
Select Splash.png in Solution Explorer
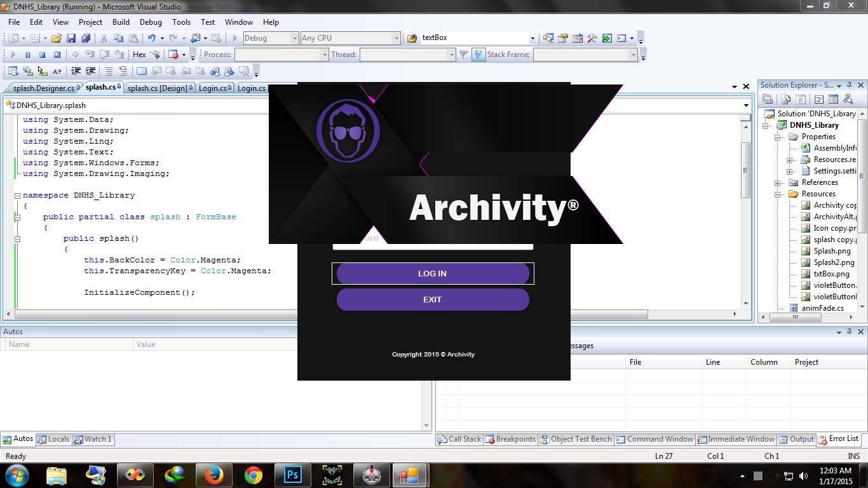click(x=826, y=251)
